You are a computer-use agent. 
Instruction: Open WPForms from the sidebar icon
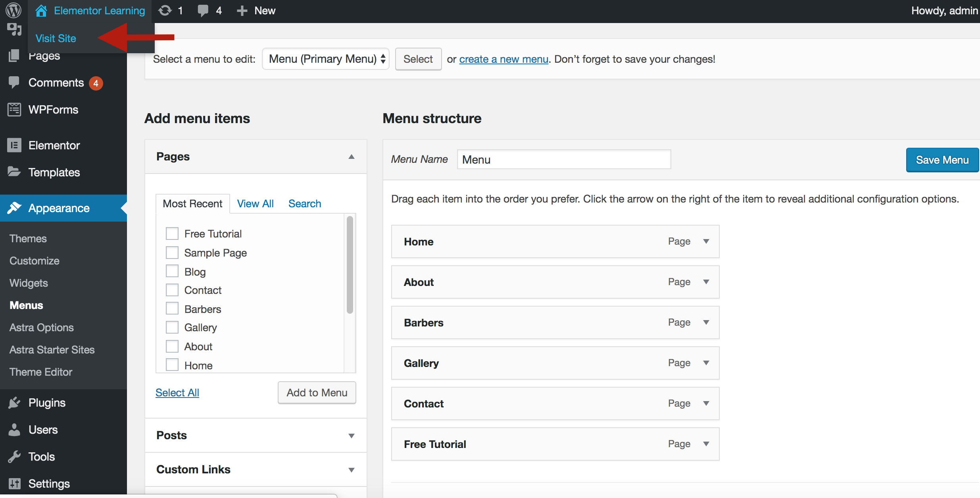[x=14, y=110]
